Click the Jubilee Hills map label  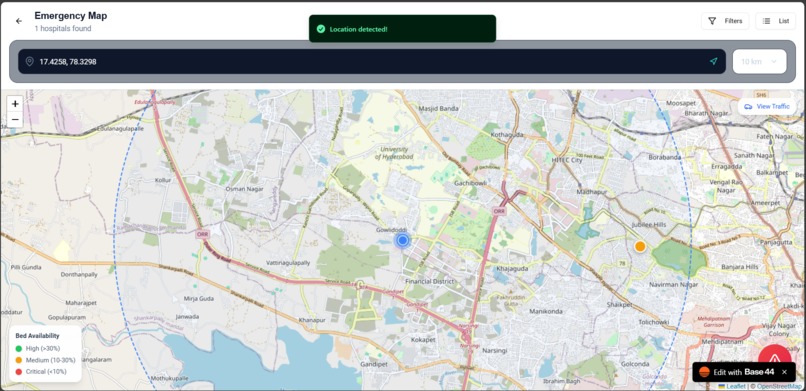(x=648, y=225)
